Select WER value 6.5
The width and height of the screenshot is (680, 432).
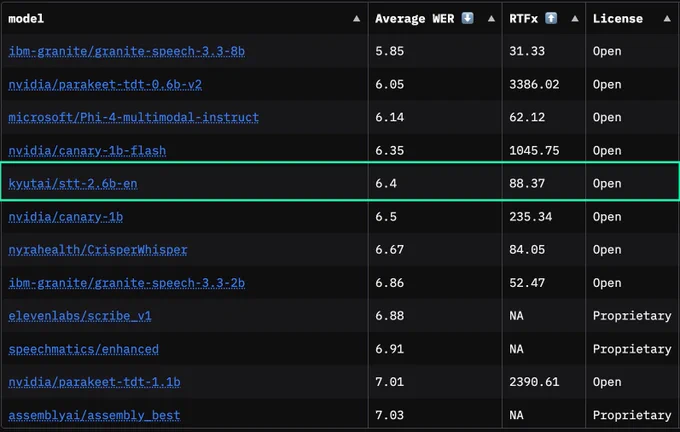(x=386, y=217)
